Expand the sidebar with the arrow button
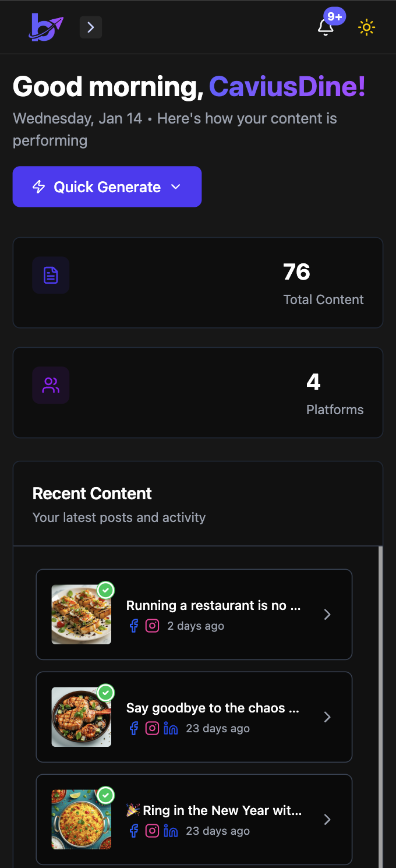This screenshot has height=868, width=396. pos(91,27)
